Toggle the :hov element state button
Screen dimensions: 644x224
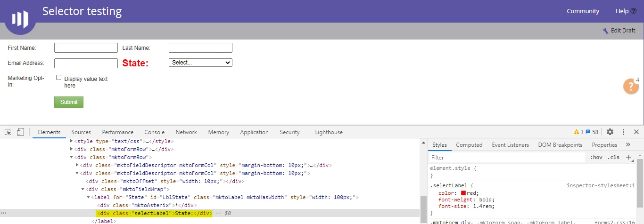pyautogui.click(x=596, y=157)
